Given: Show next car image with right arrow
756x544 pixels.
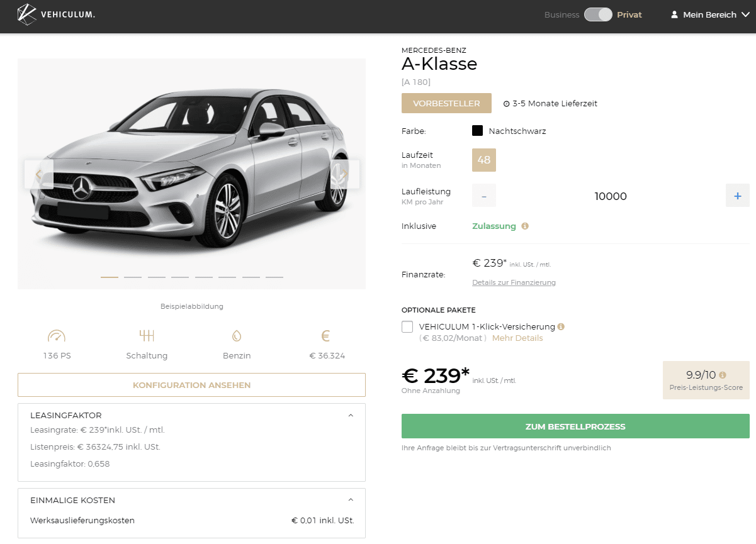Looking at the screenshot, I should pyautogui.click(x=345, y=174).
